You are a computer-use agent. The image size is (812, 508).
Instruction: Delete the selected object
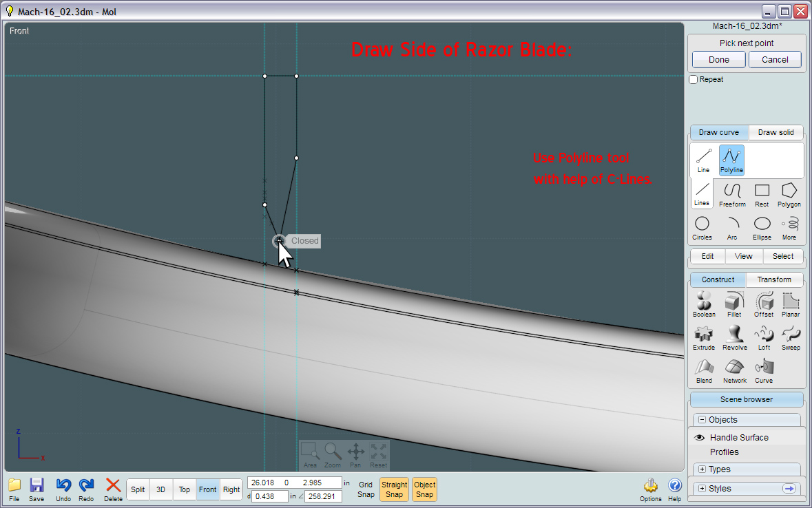113,489
